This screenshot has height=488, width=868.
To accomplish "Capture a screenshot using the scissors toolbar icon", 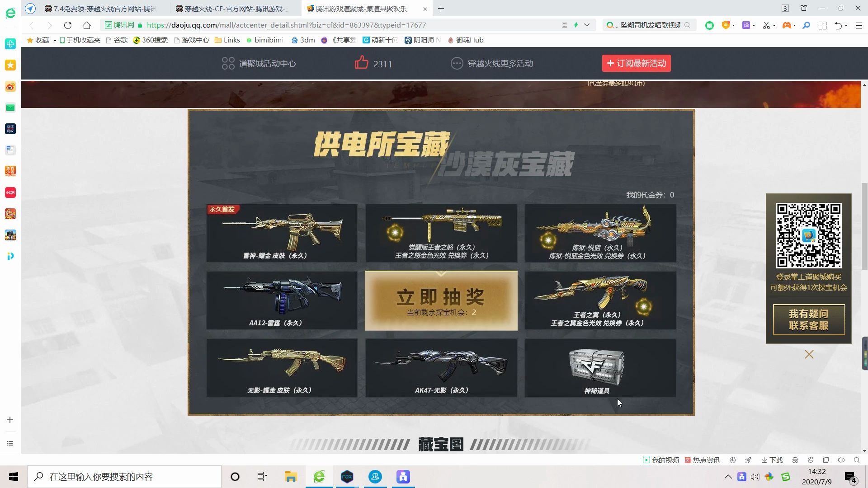I will (766, 26).
